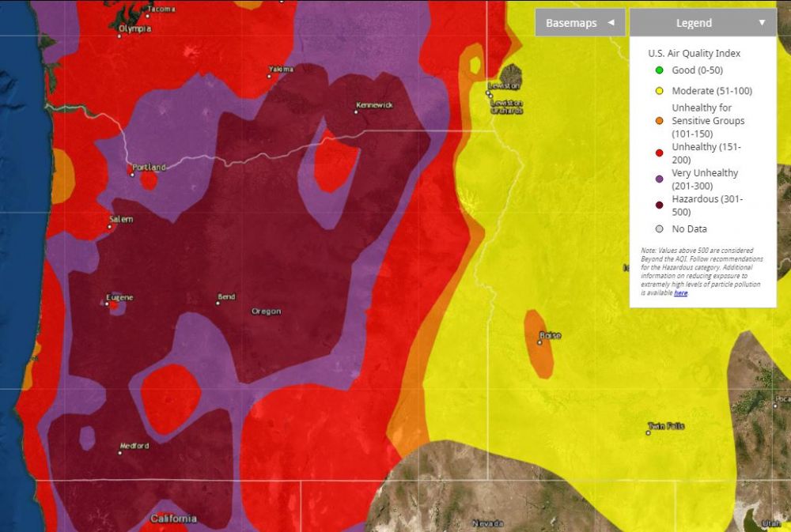Click the Boise city marker
This screenshot has width=791, height=532.
coord(539,342)
